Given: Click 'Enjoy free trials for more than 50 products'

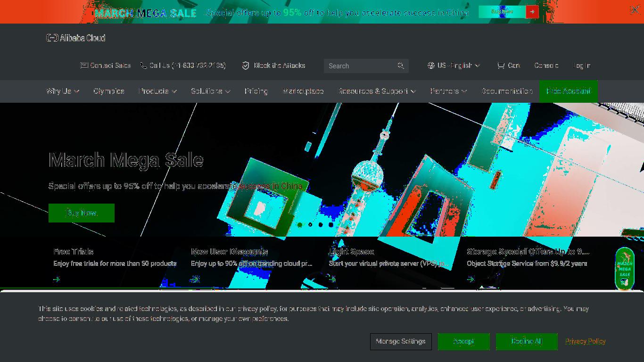Looking at the screenshot, I should (115, 263).
